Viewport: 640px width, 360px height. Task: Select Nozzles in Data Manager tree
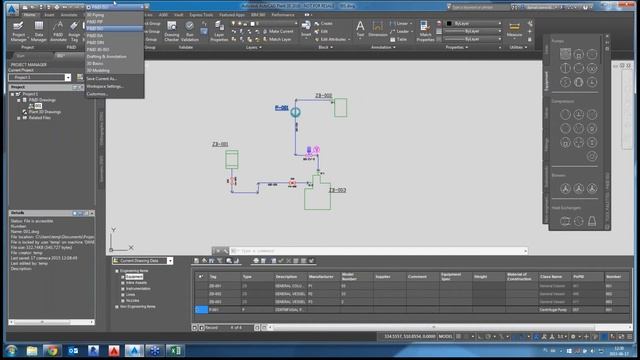132,300
